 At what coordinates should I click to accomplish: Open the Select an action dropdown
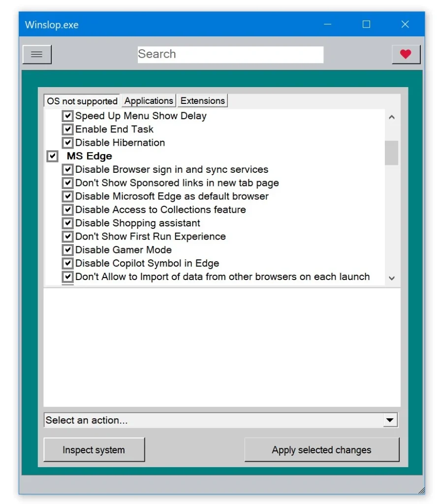pyautogui.click(x=390, y=420)
